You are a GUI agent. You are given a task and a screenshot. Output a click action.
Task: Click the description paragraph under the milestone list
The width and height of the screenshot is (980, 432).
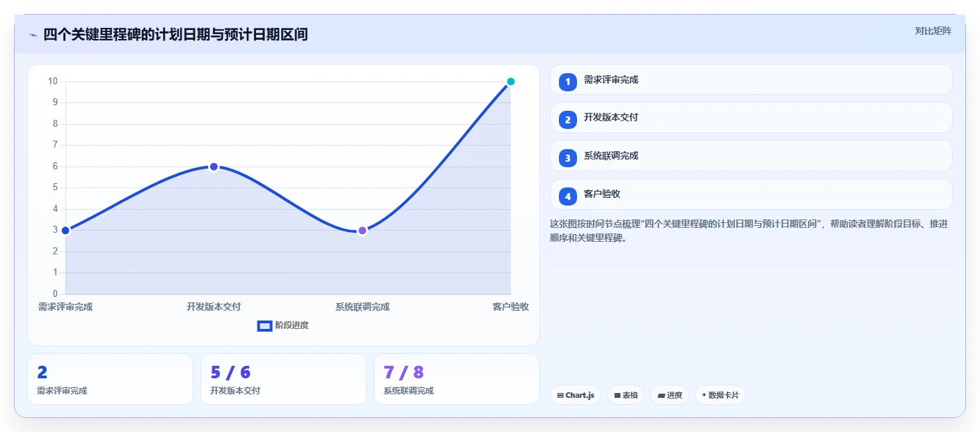coord(749,231)
